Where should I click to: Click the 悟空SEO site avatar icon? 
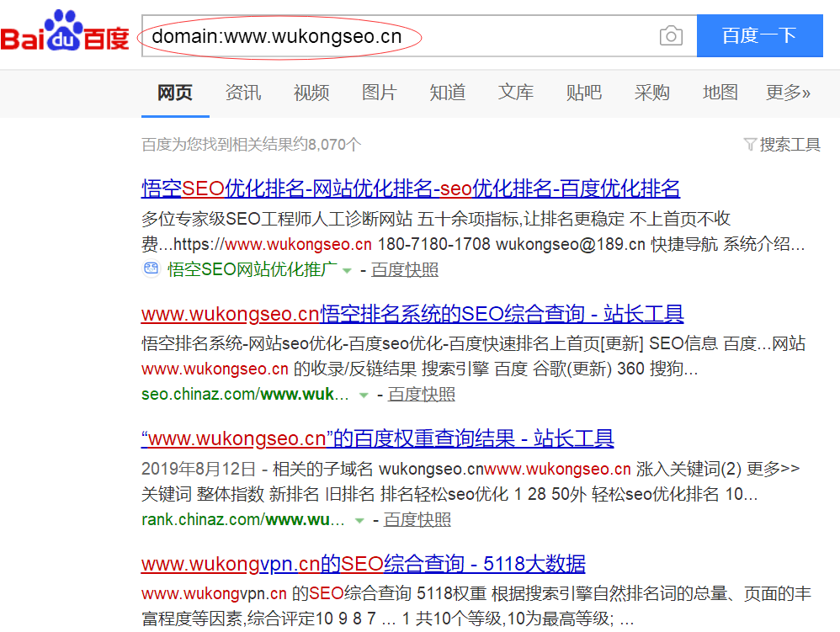coord(151,268)
